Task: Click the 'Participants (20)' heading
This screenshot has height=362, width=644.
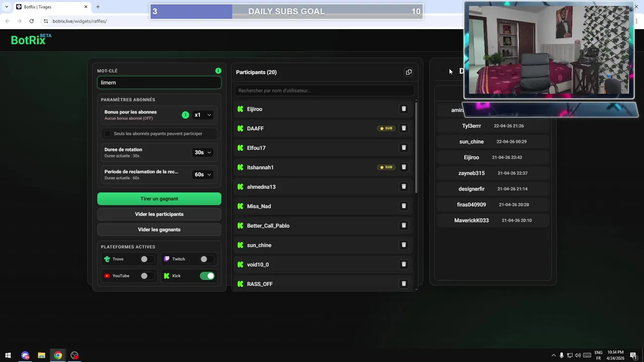Action: [256, 72]
